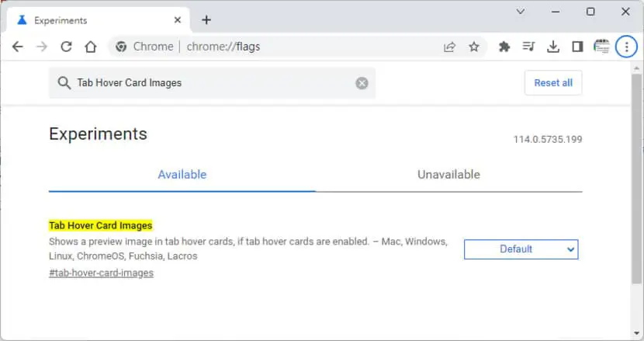Click the forward navigation arrow
The image size is (644, 341).
(x=41, y=47)
